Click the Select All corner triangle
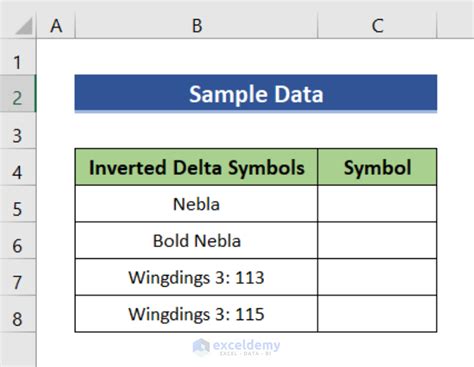This screenshot has width=474, height=367. [24, 26]
